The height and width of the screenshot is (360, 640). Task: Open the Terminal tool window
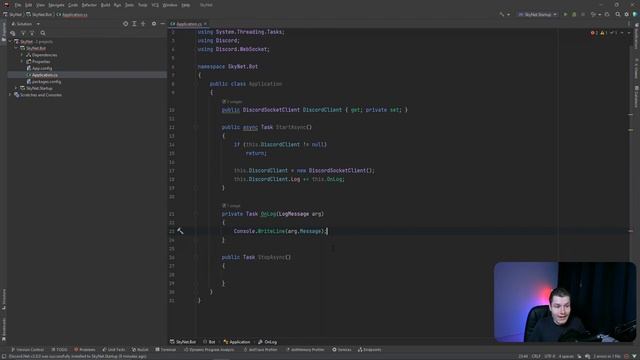pos(166,350)
